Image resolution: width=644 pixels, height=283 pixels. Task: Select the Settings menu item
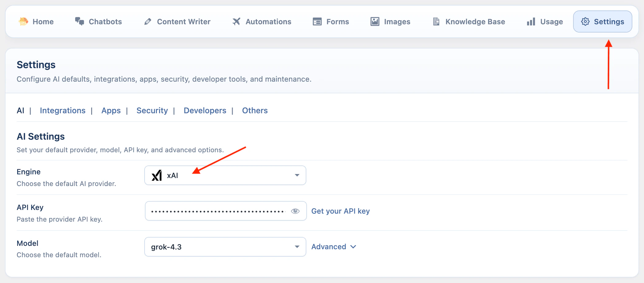603,21
